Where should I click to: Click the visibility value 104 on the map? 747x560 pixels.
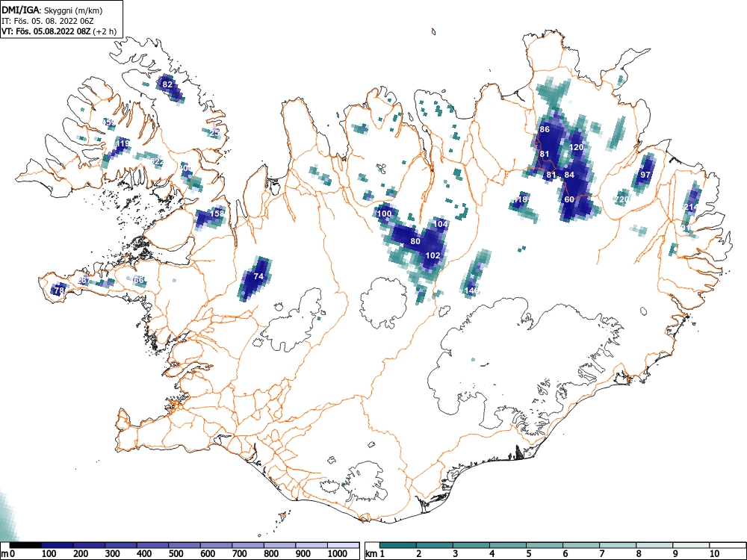click(x=441, y=224)
